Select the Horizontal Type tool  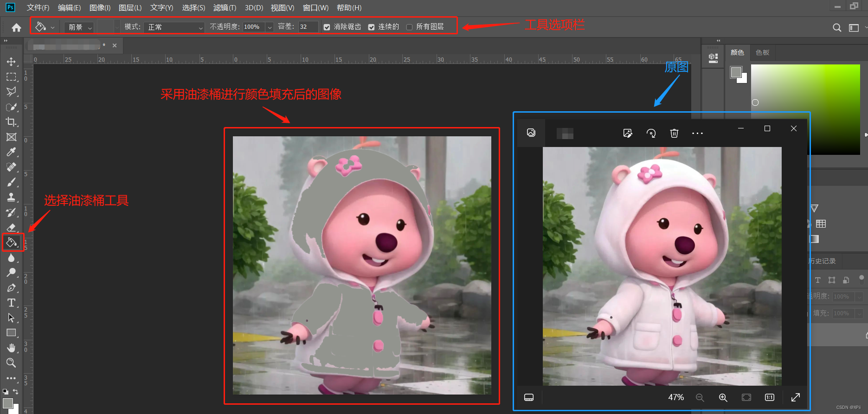11,303
